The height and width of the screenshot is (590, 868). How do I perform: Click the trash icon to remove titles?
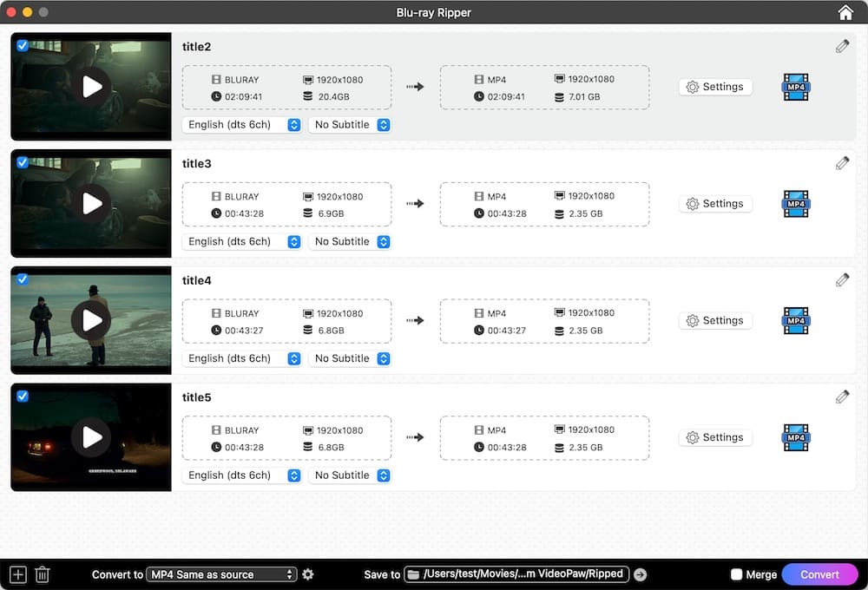click(42, 574)
